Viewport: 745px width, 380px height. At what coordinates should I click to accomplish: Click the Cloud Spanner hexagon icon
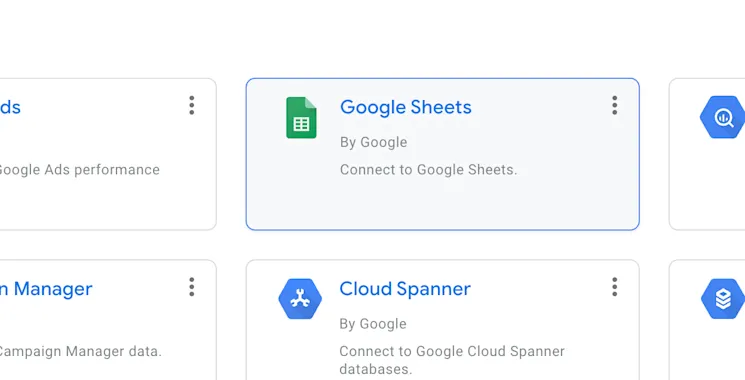pyautogui.click(x=300, y=299)
